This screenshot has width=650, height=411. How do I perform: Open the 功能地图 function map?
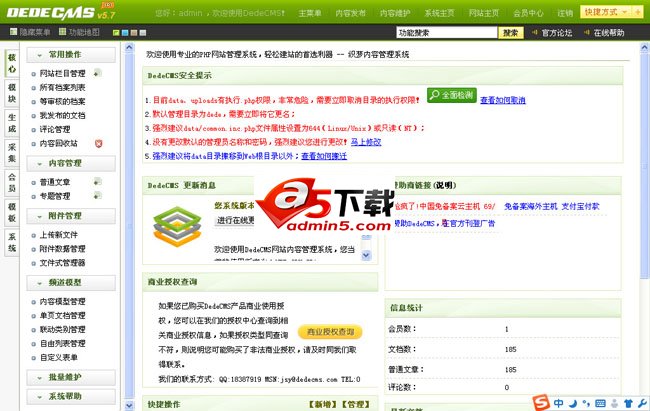(79, 32)
